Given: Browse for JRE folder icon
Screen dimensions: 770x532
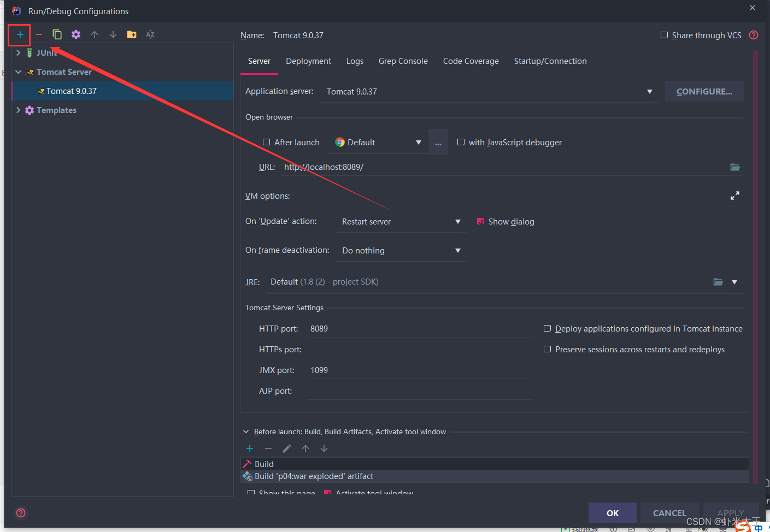Looking at the screenshot, I should [x=718, y=282].
